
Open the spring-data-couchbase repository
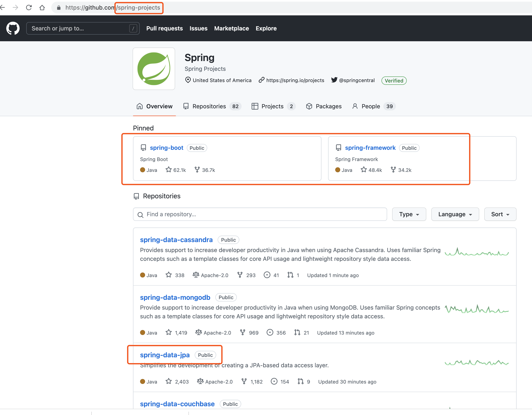point(177,404)
